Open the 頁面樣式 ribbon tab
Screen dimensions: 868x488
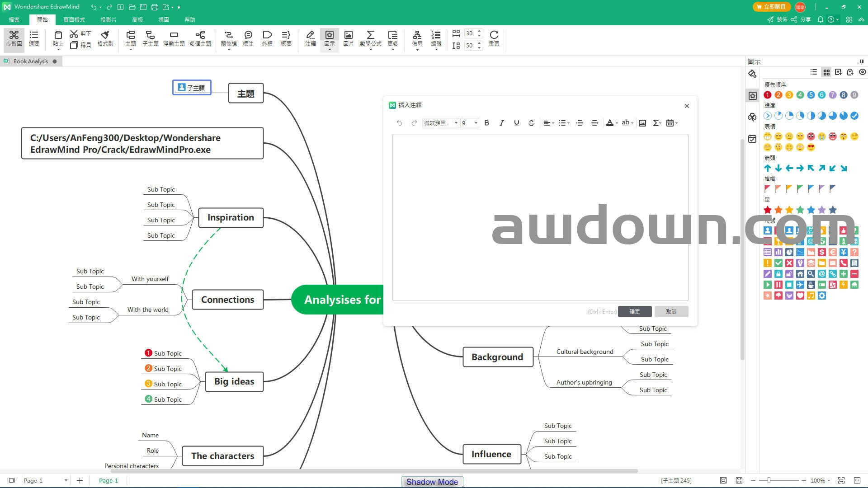[x=74, y=19]
